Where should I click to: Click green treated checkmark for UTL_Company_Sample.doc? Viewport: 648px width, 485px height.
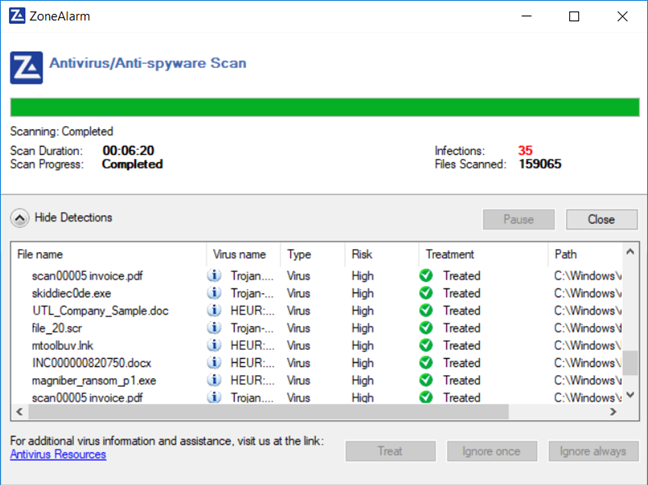coord(426,310)
